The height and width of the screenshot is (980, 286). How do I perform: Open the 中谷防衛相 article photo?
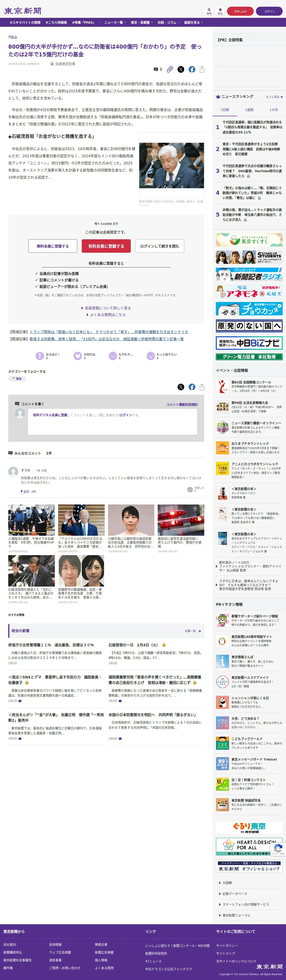pyautogui.click(x=171, y=165)
